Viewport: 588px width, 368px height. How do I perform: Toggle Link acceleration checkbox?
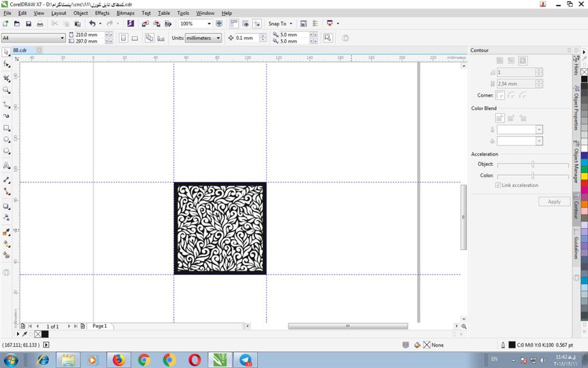(x=498, y=185)
